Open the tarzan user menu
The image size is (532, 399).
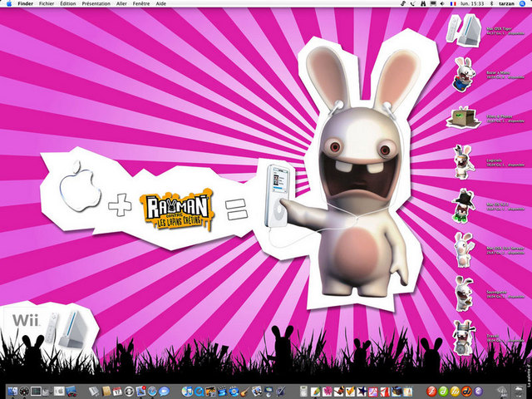tap(506, 3)
